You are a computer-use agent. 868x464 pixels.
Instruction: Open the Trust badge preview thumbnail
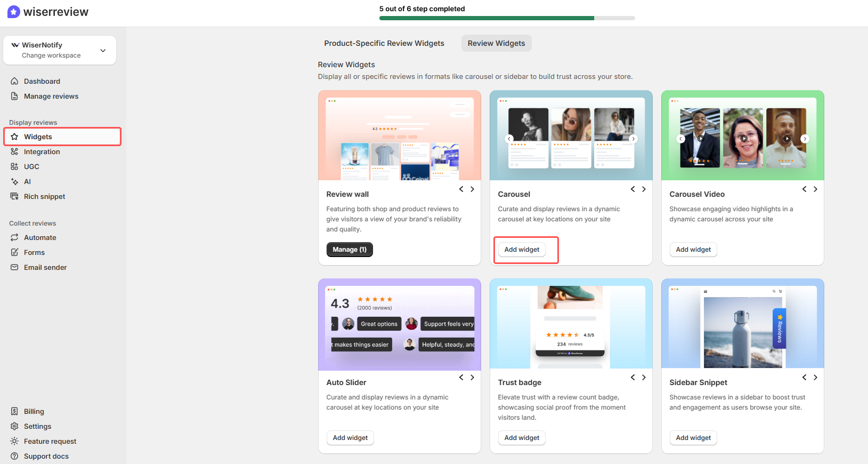pyautogui.click(x=571, y=324)
